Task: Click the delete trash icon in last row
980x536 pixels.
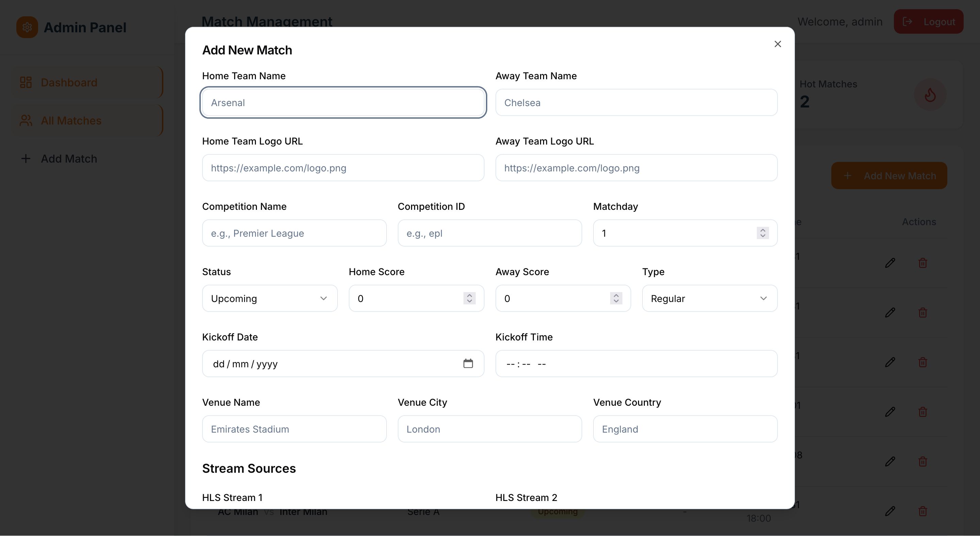Action: (922, 511)
